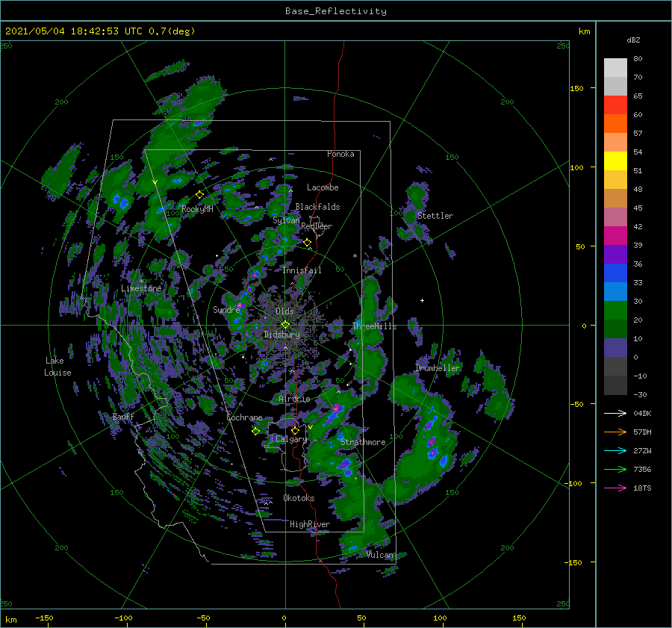Click the 80 value in dBZ scale

click(638, 58)
